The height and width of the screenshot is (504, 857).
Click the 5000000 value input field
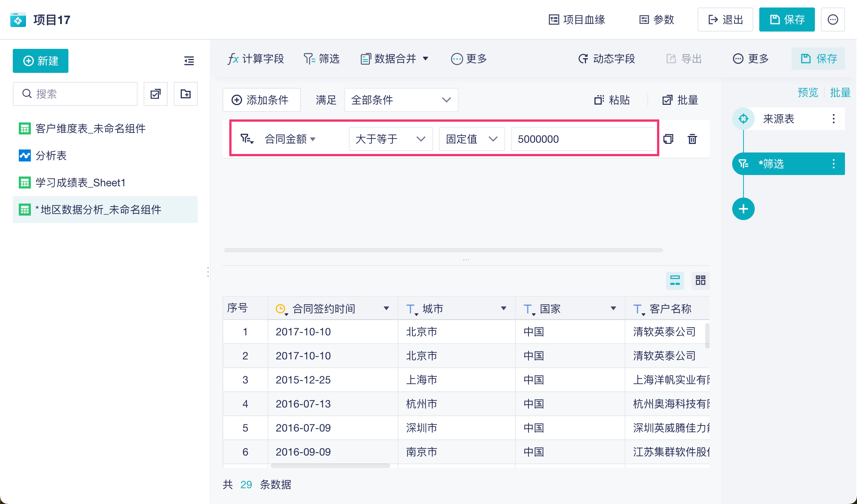point(583,139)
